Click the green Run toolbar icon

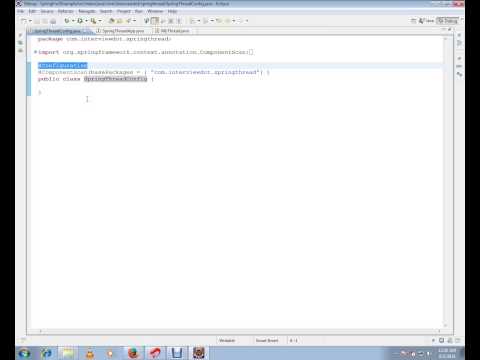[80, 21]
